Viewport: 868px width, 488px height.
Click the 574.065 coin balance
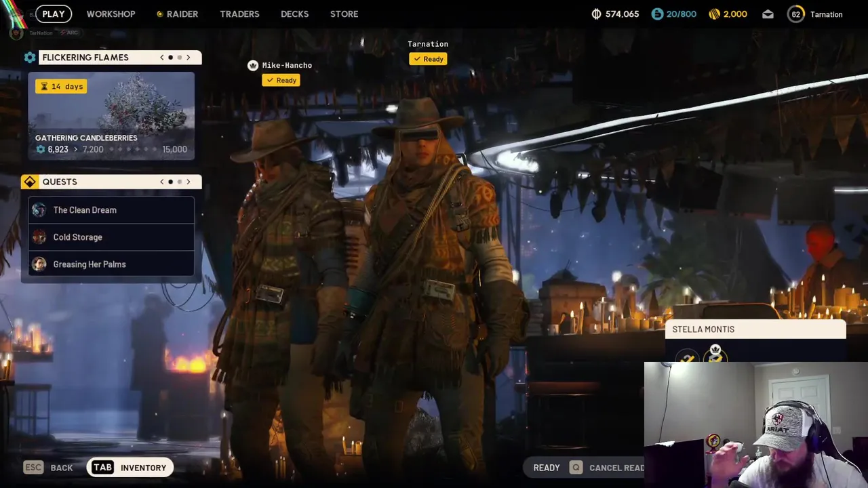622,14
